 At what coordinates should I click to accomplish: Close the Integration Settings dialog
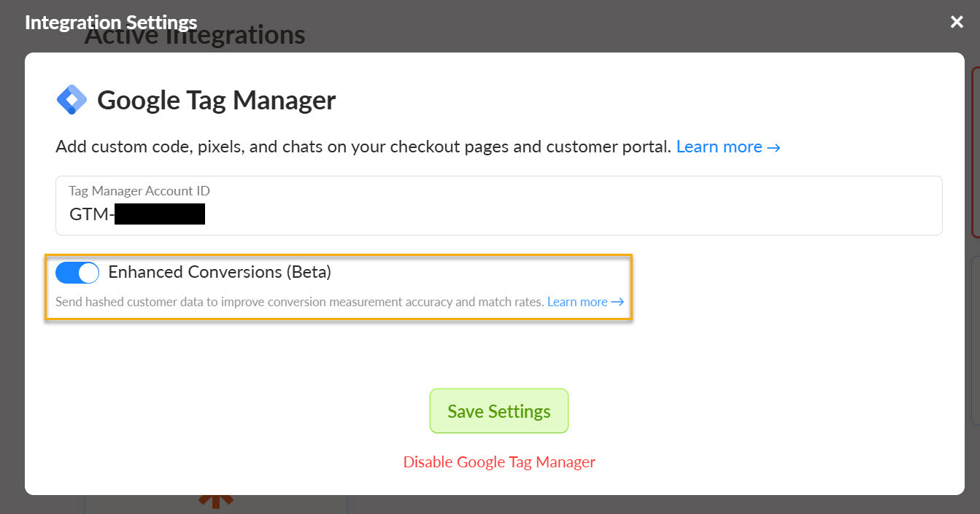click(x=957, y=23)
